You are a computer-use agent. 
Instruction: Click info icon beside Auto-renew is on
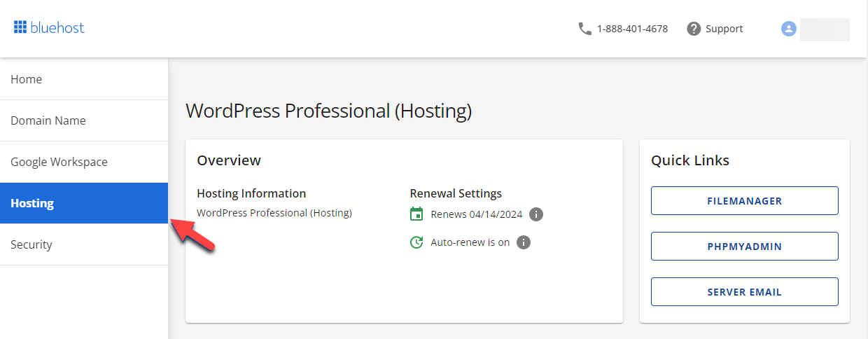524,242
